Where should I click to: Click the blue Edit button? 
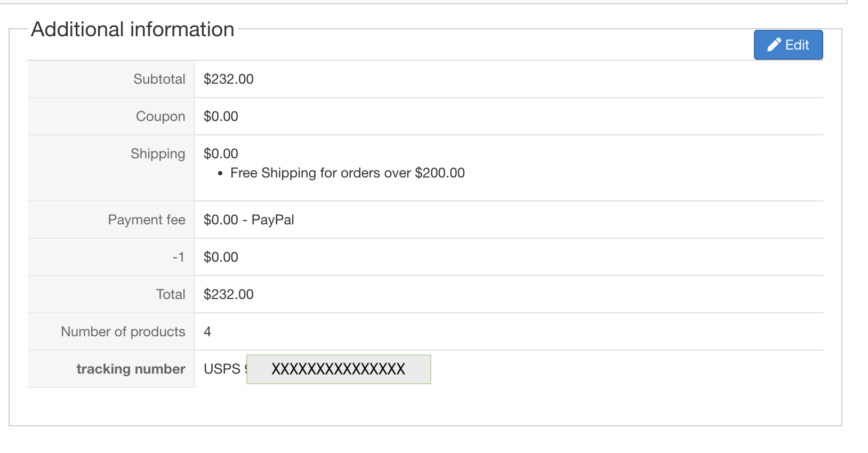(788, 45)
